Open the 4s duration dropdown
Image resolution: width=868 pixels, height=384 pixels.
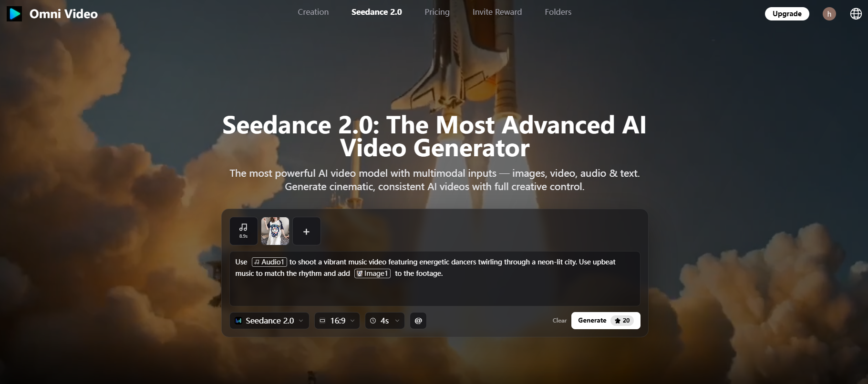(x=385, y=321)
